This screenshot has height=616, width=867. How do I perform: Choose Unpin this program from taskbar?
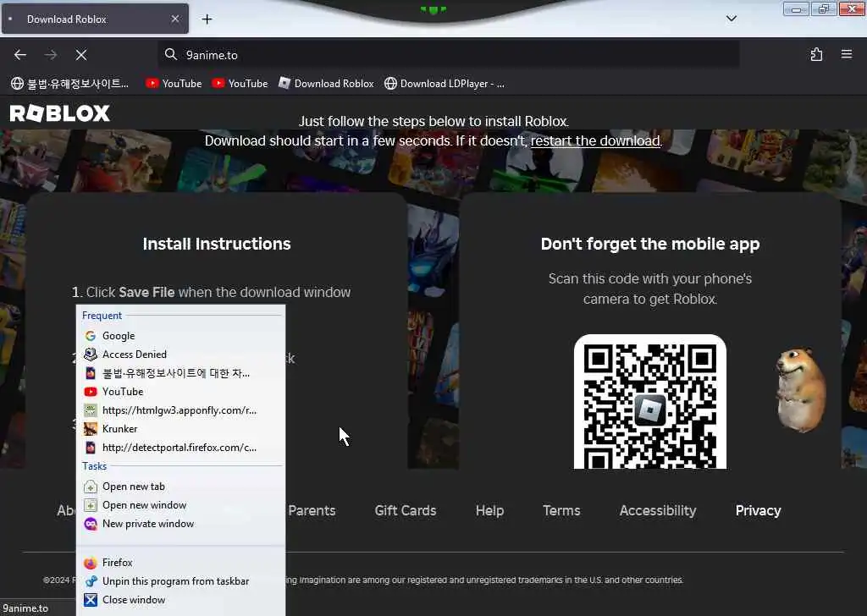(x=181, y=581)
